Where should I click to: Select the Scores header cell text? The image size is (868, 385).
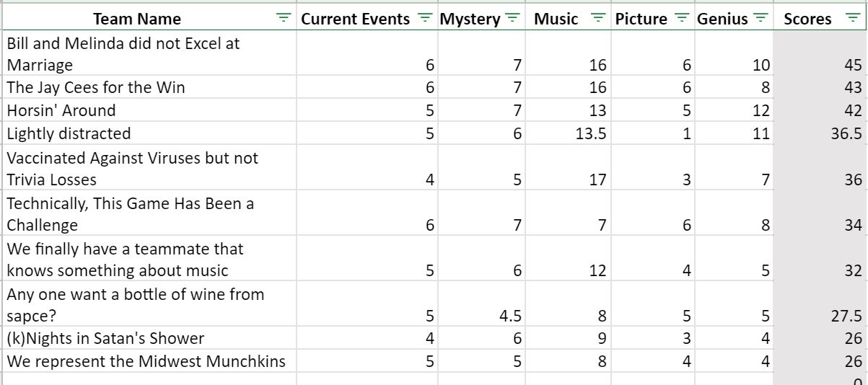(x=807, y=19)
